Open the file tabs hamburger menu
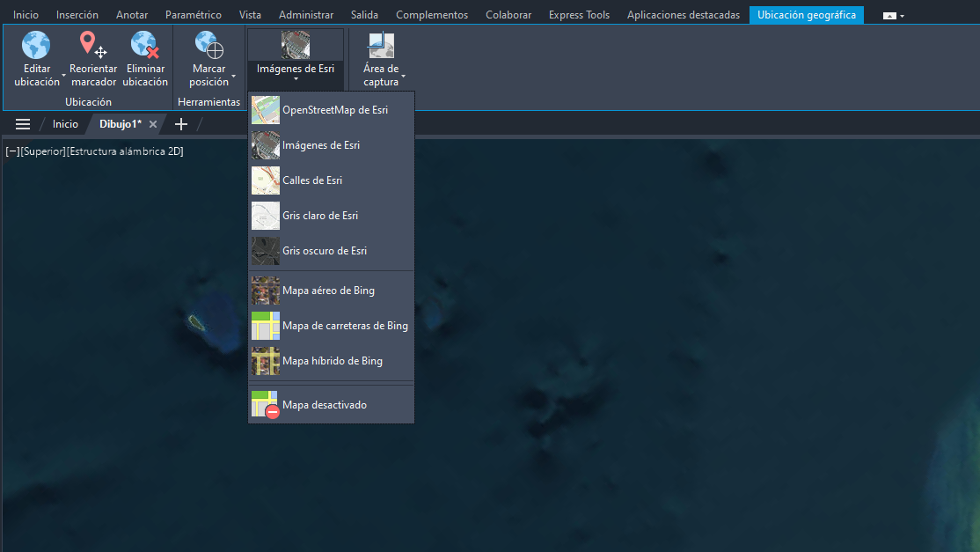The height and width of the screenshot is (552, 980). (x=23, y=124)
